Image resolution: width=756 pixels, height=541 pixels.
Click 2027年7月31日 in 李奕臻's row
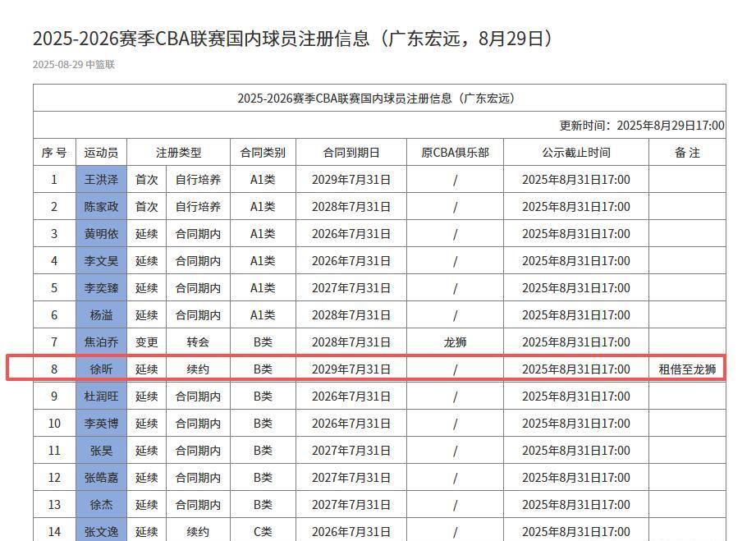tap(351, 288)
